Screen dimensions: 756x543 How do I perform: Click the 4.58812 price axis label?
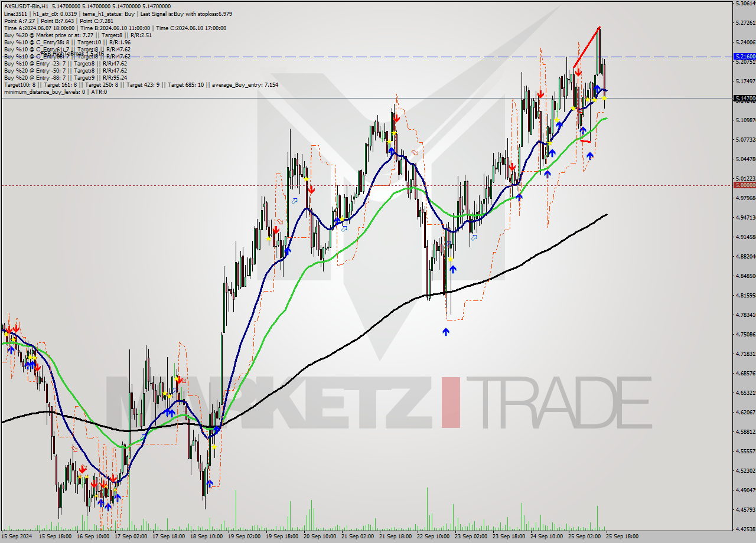[x=745, y=431]
